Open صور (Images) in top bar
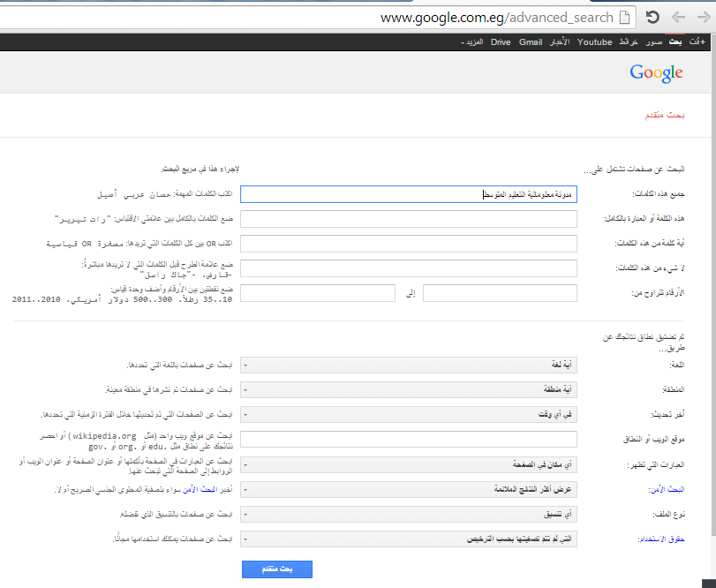Image resolution: width=716 pixels, height=588 pixels. [654, 42]
